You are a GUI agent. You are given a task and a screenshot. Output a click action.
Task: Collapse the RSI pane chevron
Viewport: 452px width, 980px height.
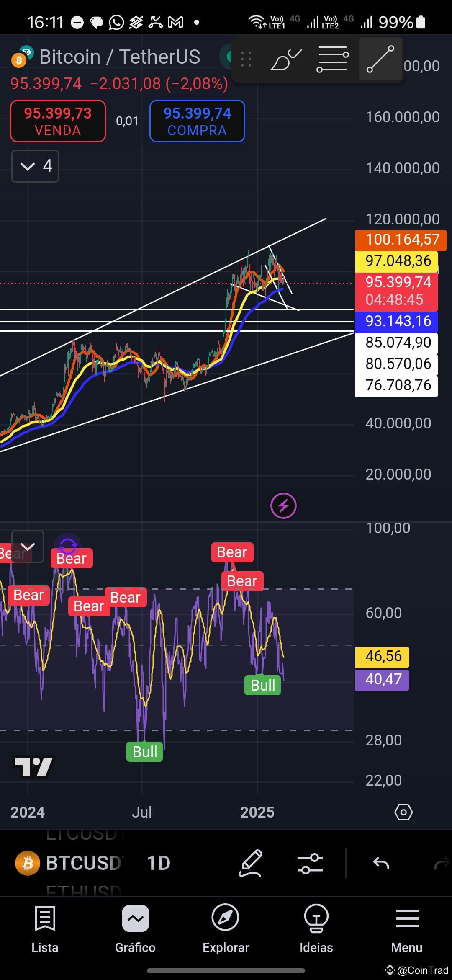pos(28,547)
